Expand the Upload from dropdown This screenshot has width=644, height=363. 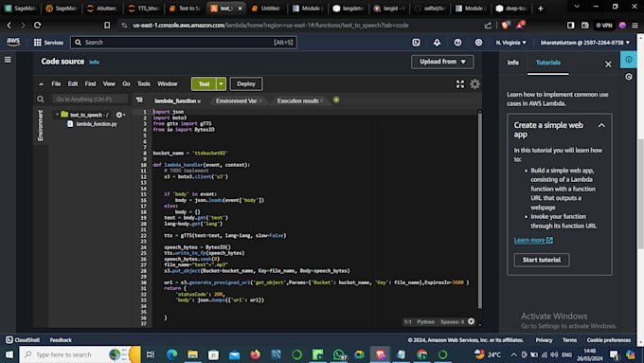442,62
